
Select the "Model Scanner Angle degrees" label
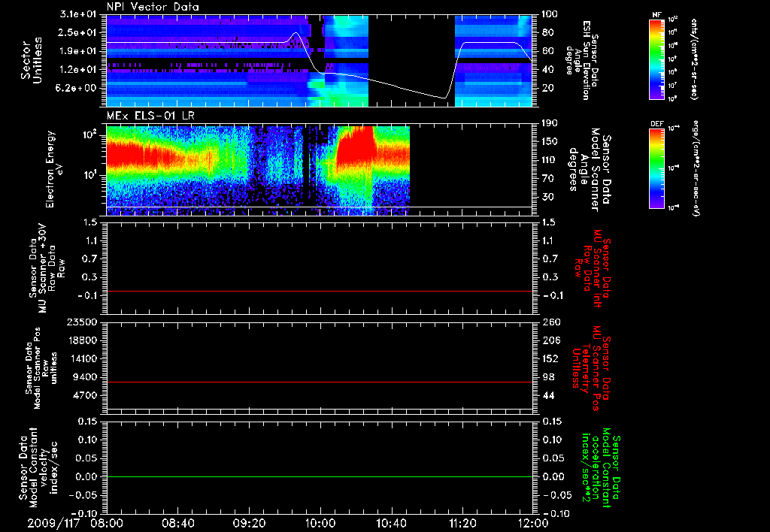pyautogui.click(x=590, y=169)
